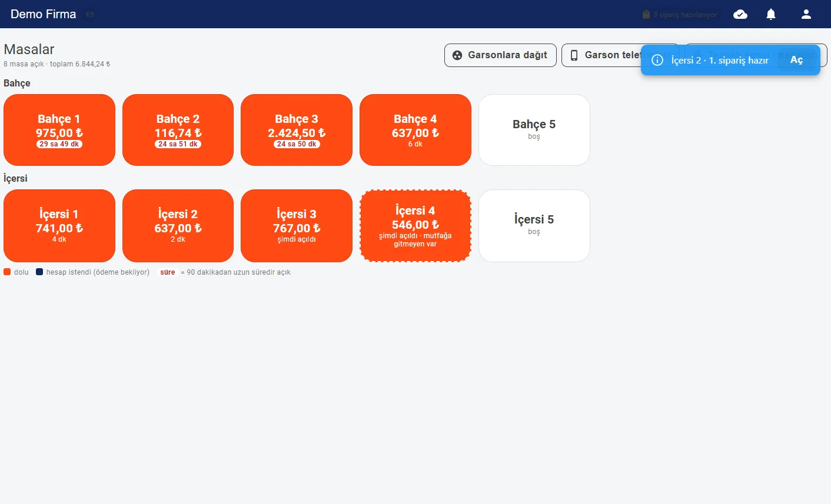
Task: Click the 'İçersi 2 · 1. sipariş hazır' toast message
Action: (720, 60)
